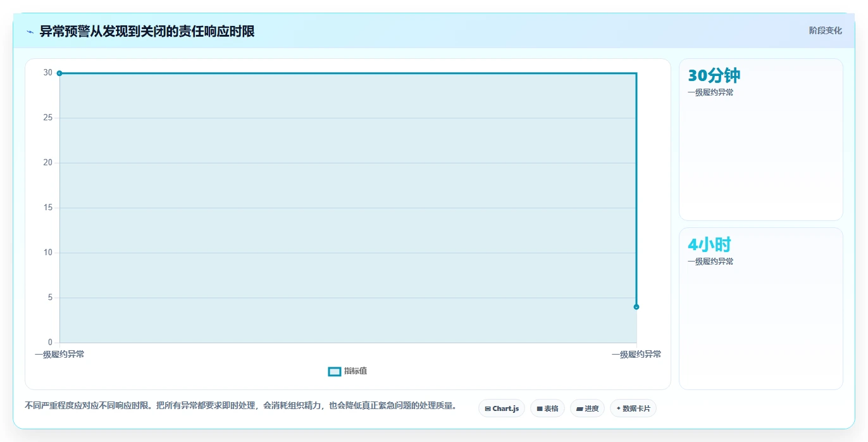Select the 进度 chip
Screen dimensions: 868x442
coord(588,408)
